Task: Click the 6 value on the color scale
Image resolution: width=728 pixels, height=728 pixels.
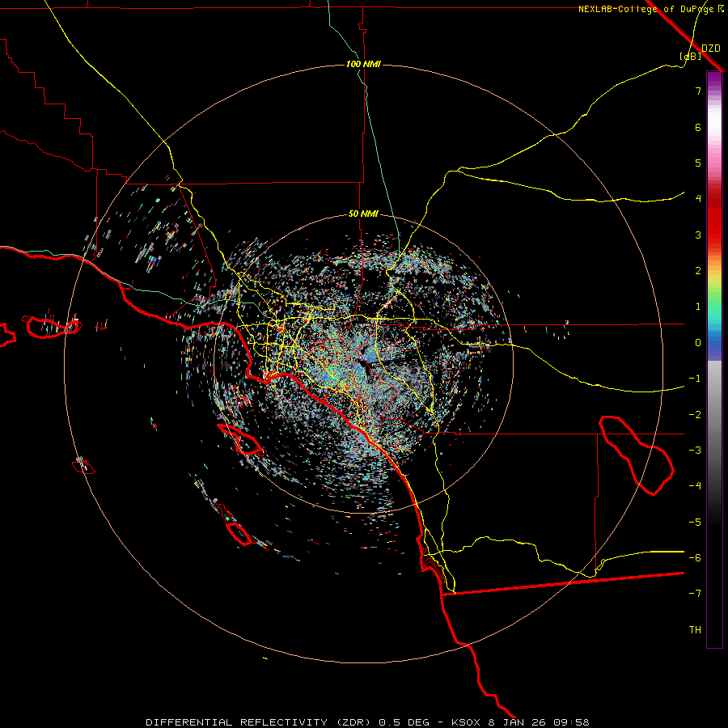Action: pyautogui.click(x=698, y=127)
